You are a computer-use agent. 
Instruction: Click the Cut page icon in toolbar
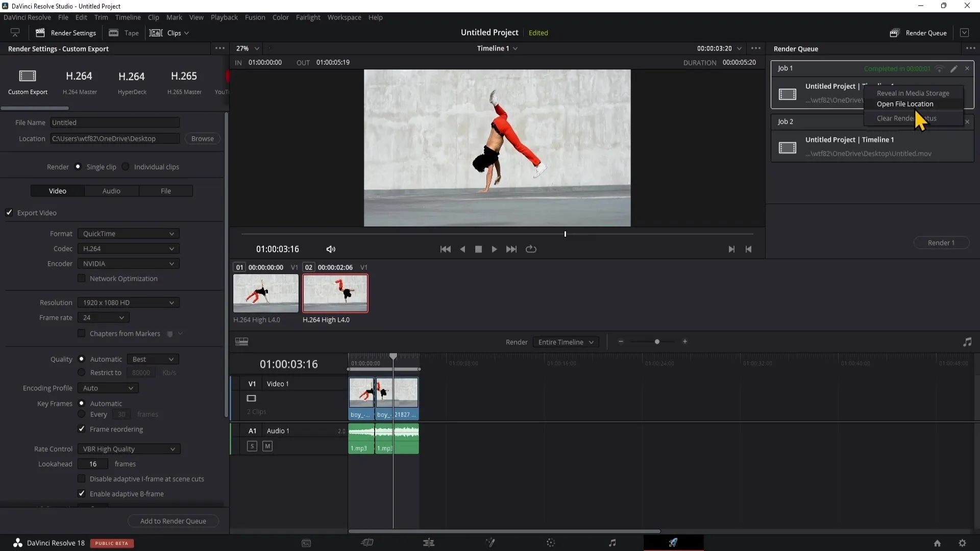[x=367, y=543]
